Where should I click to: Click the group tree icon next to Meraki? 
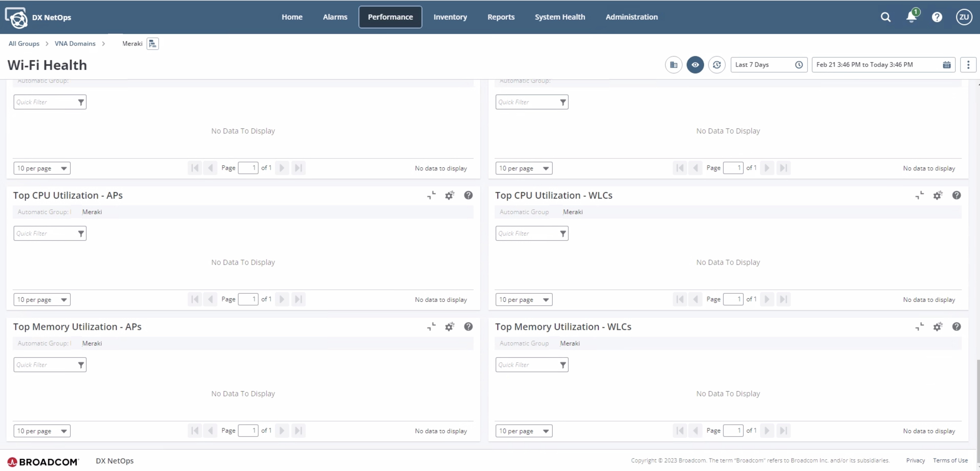pos(153,44)
